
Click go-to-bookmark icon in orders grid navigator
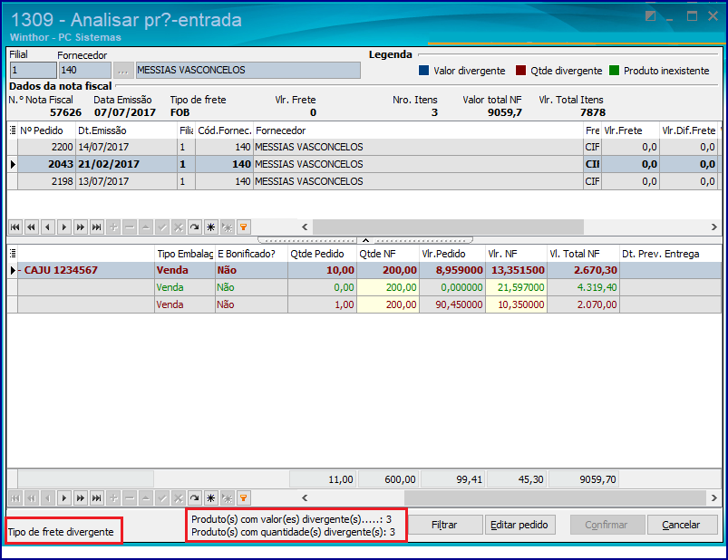[227, 227]
